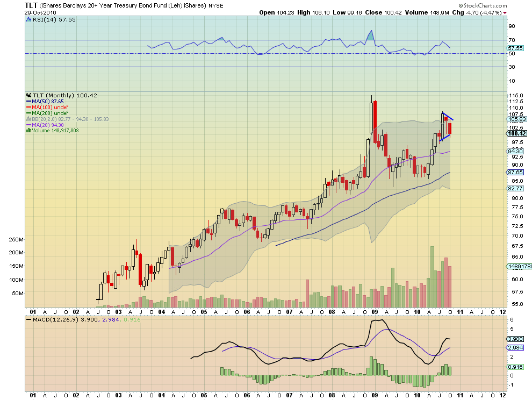Click the 0.916 histogram axis tag
This screenshot has height=400, width=532.
(515, 367)
